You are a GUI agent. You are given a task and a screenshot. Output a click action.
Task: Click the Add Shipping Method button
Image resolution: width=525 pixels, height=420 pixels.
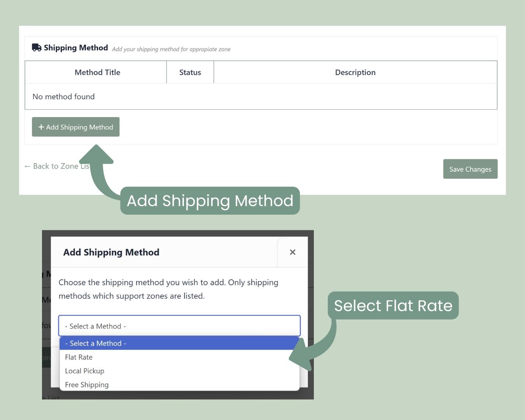(75, 127)
